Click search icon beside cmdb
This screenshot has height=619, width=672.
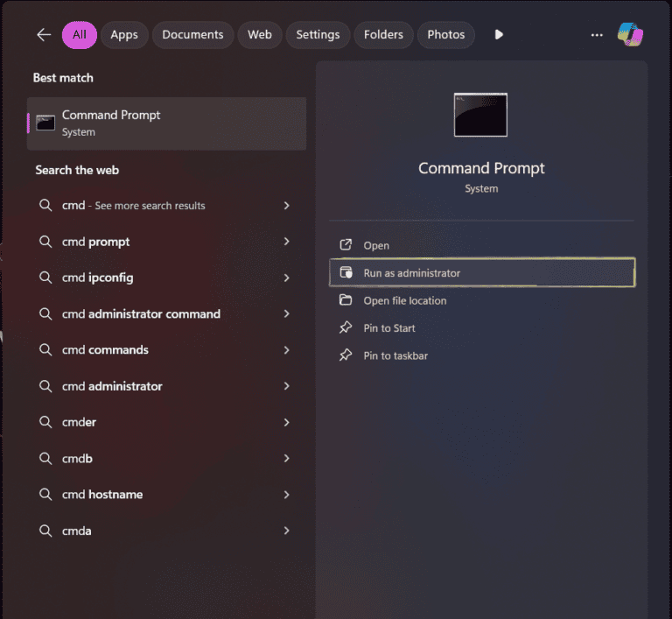(x=45, y=458)
